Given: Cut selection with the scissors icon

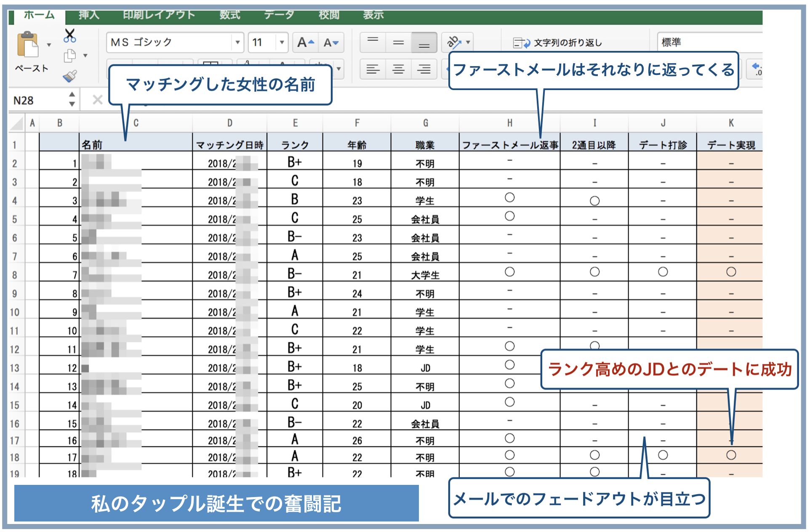Looking at the screenshot, I should point(70,35).
